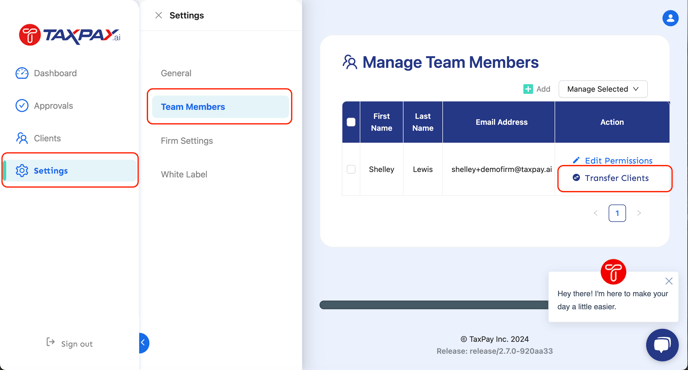This screenshot has width=688, height=370.
Task: Click the Settings gear icon
Action: [x=22, y=170]
